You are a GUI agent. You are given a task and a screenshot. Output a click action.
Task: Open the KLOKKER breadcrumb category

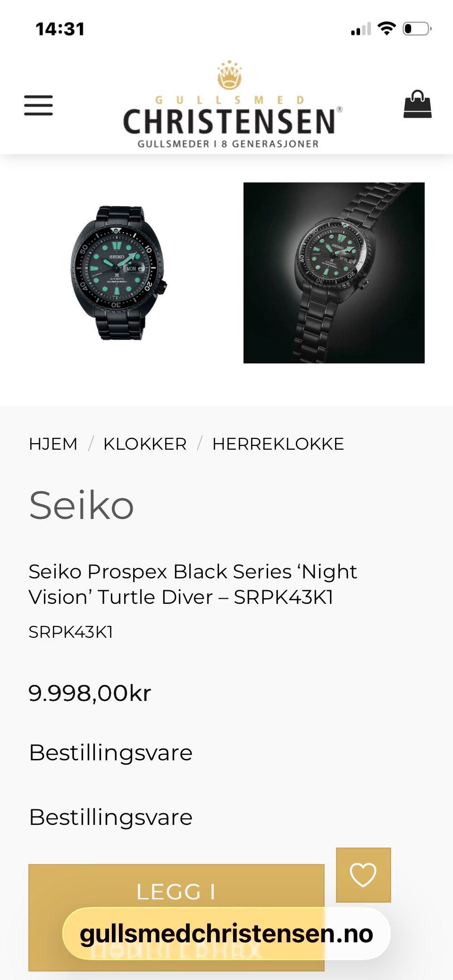[x=145, y=444]
